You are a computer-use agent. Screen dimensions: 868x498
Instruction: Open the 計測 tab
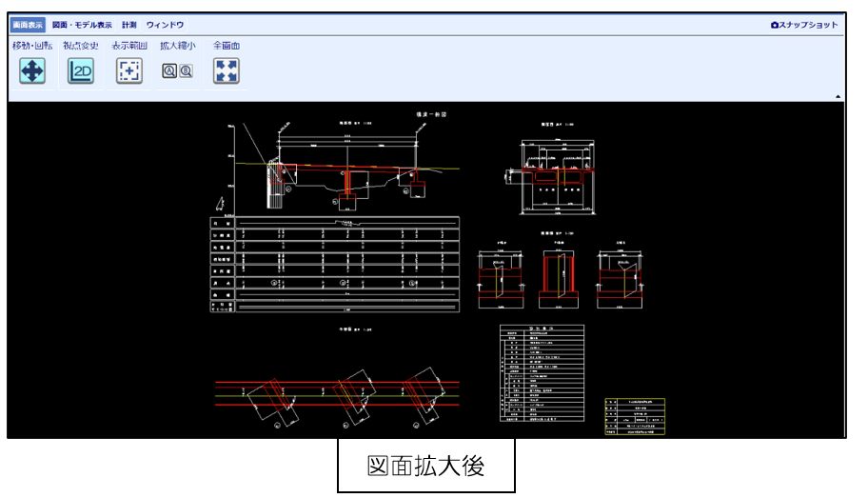coord(129,25)
